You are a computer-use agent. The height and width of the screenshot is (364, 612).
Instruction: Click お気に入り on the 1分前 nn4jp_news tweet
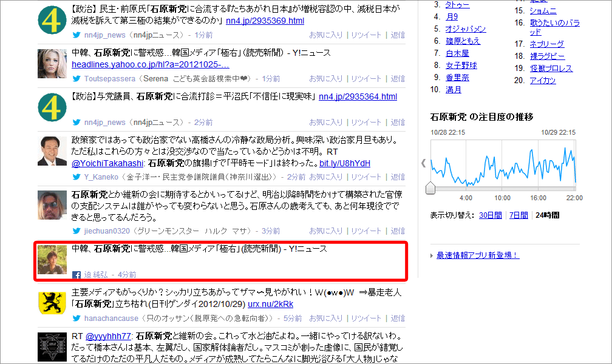tap(326, 35)
